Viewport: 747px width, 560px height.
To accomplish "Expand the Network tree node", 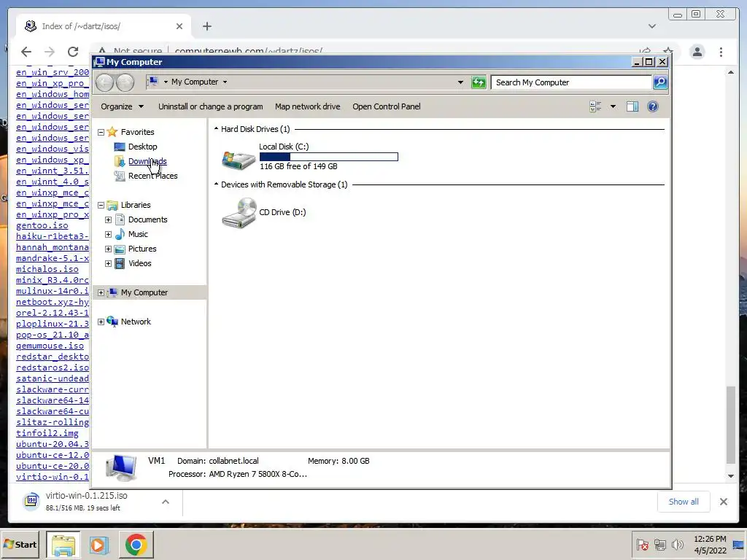I will (101, 322).
